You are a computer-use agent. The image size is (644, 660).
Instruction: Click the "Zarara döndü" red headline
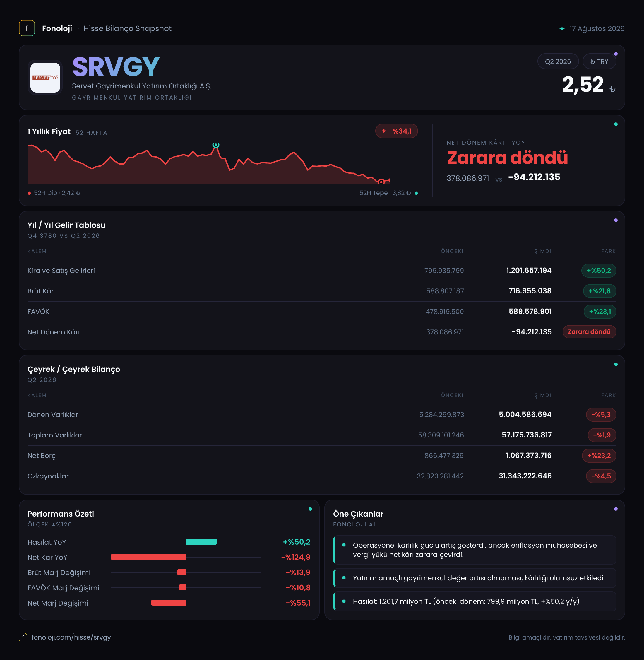click(507, 158)
